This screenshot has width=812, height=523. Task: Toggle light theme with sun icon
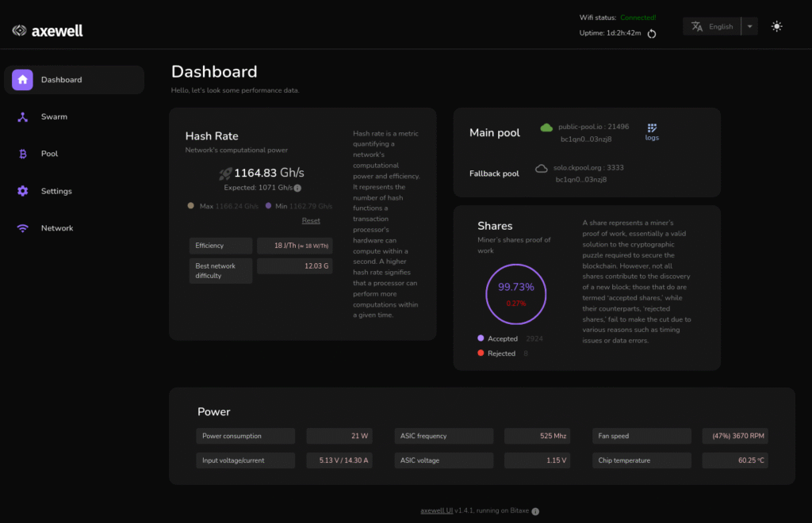(x=776, y=26)
